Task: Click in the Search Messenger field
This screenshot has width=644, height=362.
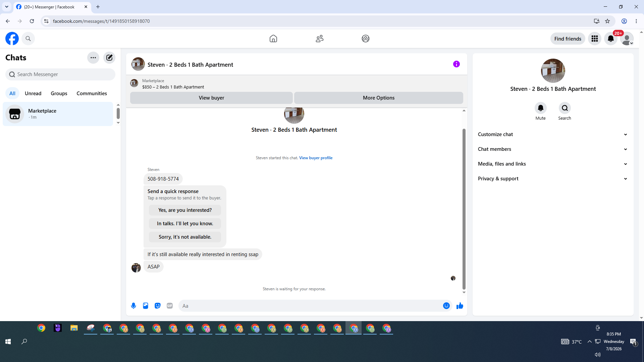Action: (x=60, y=74)
